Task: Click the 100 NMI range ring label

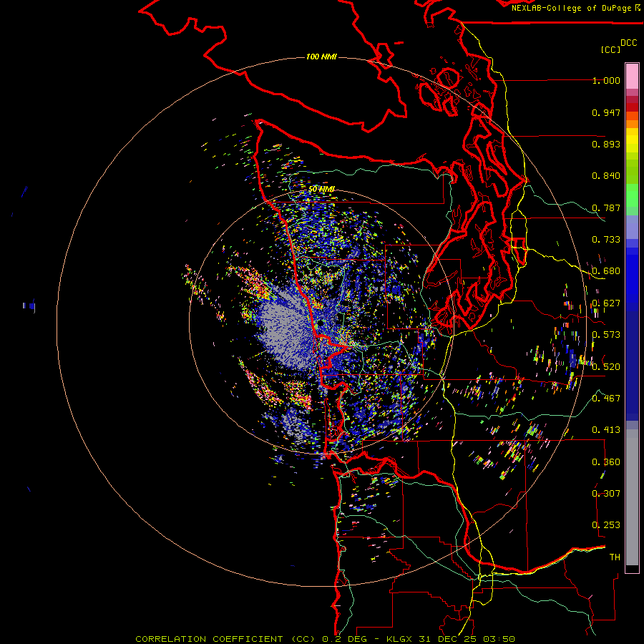Action: pos(321,57)
